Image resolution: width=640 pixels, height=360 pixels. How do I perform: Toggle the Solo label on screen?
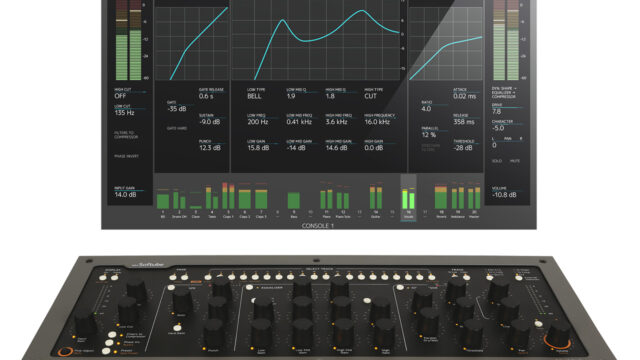tap(497, 161)
